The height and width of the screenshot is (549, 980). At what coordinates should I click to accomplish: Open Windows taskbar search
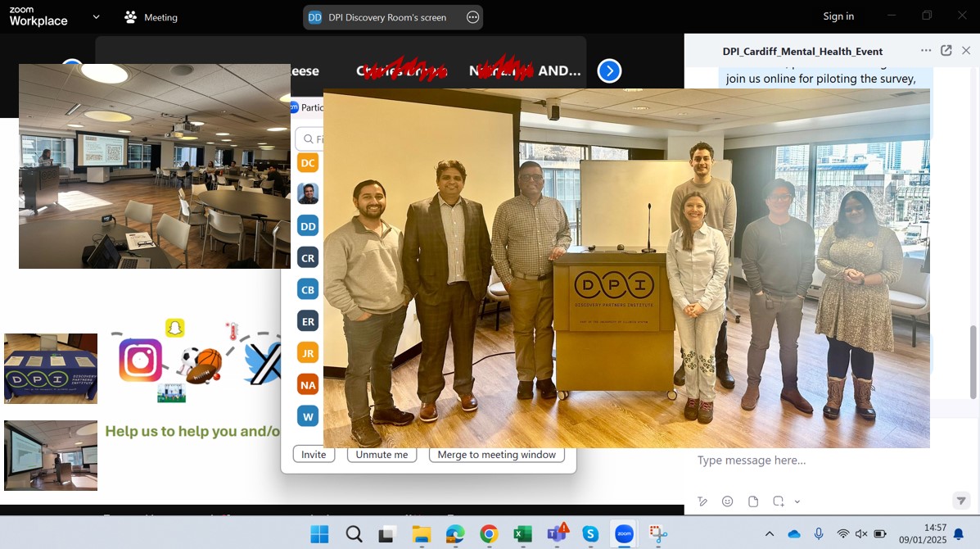pyautogui.click(x=354, y=534)
